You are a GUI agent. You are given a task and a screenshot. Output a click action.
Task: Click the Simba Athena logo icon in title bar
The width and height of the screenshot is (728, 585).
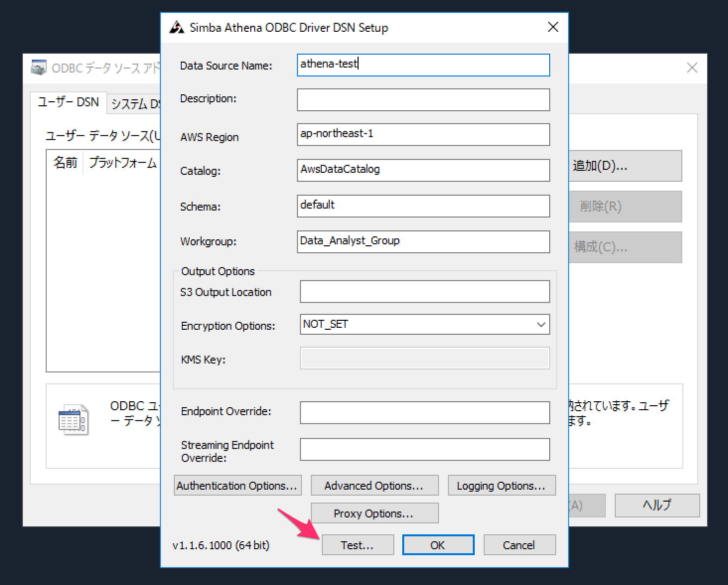click(176, 27)
